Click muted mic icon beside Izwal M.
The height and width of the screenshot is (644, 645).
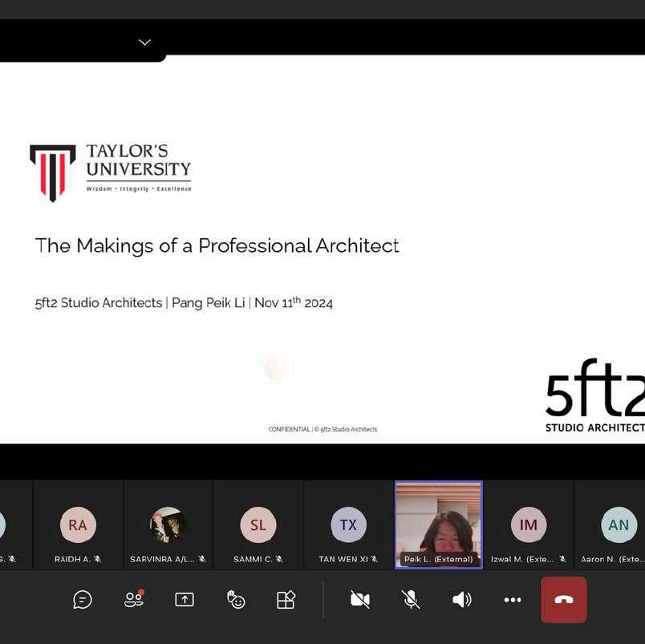click(x=562, y=559)
